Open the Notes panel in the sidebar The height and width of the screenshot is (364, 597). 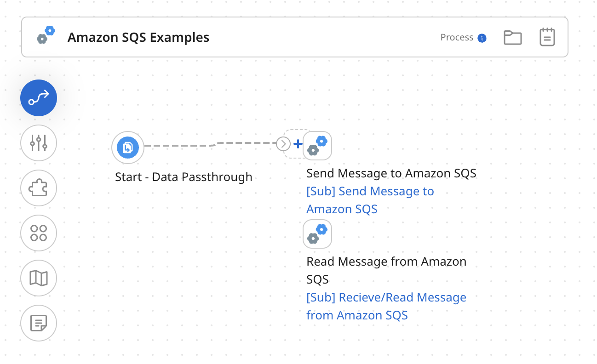(x=38, y=323)
